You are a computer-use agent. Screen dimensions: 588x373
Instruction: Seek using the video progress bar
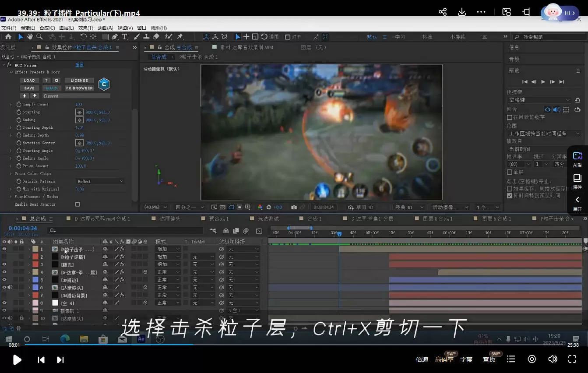click(294, 345)
